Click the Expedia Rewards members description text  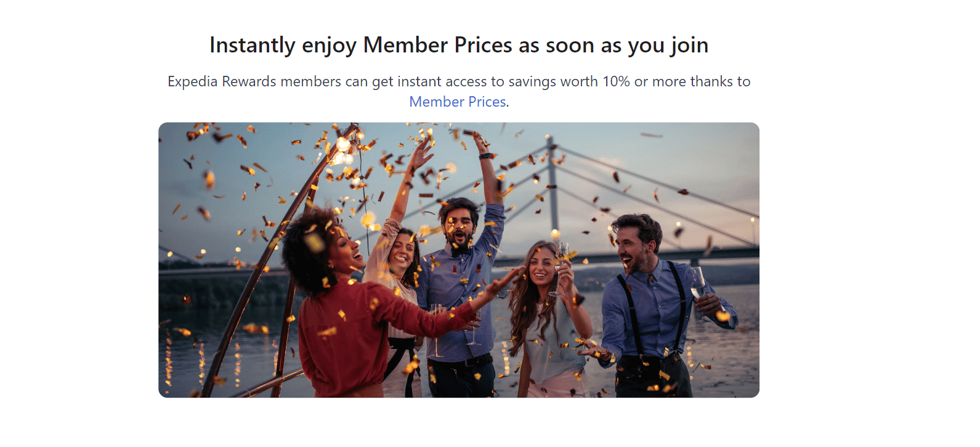coord(459,91)
